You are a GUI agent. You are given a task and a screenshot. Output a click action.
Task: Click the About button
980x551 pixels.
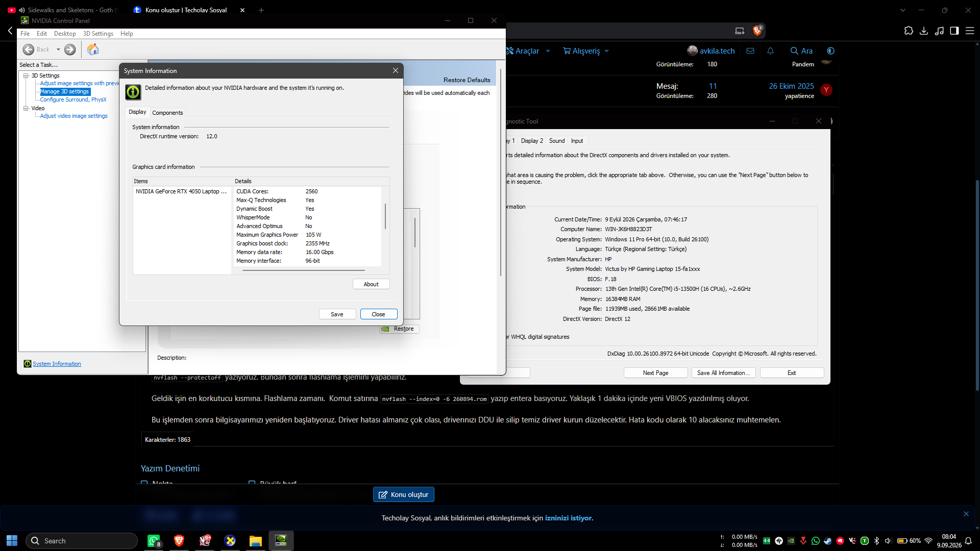click(x=371, y=284)
